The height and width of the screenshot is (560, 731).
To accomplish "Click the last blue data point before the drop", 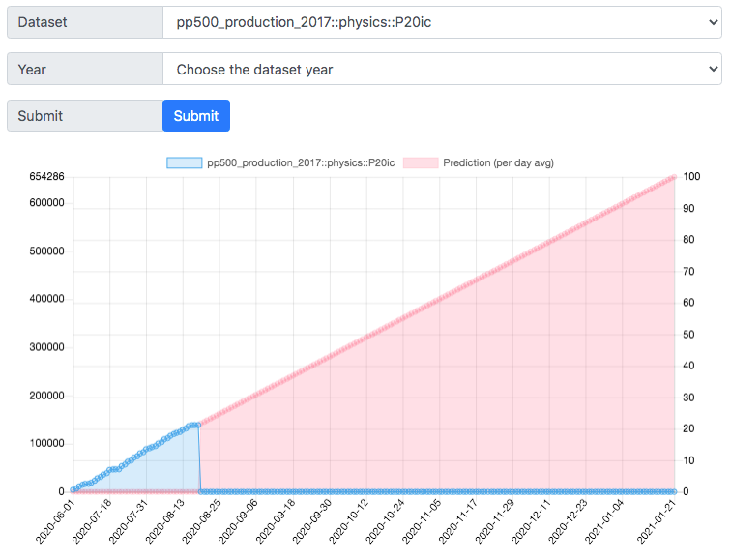I will [x=198, y=425].
